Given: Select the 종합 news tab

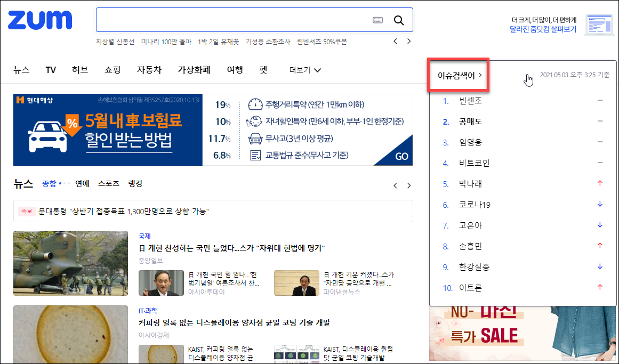Looking at the screenshot, I should pyautogui.click(x=50, y=183).
